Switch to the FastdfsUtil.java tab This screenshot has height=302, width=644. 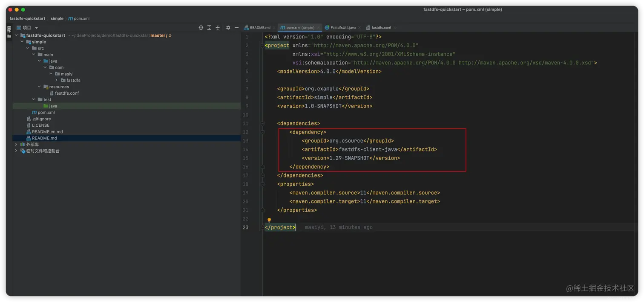coord(343,28)
